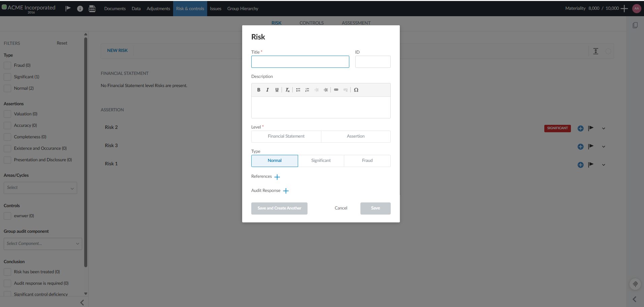Click the flag icon next to ACME Incorporated

(68, 8)
